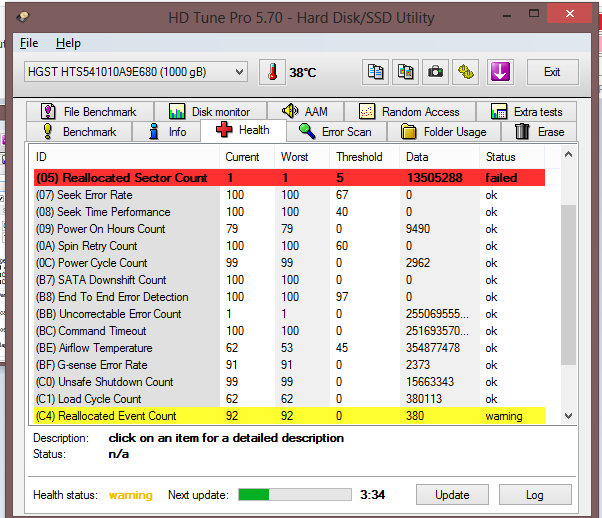The height and width of the screenshot is (518, 602).
Task: Open the File menu
Action: click(29, 43)
